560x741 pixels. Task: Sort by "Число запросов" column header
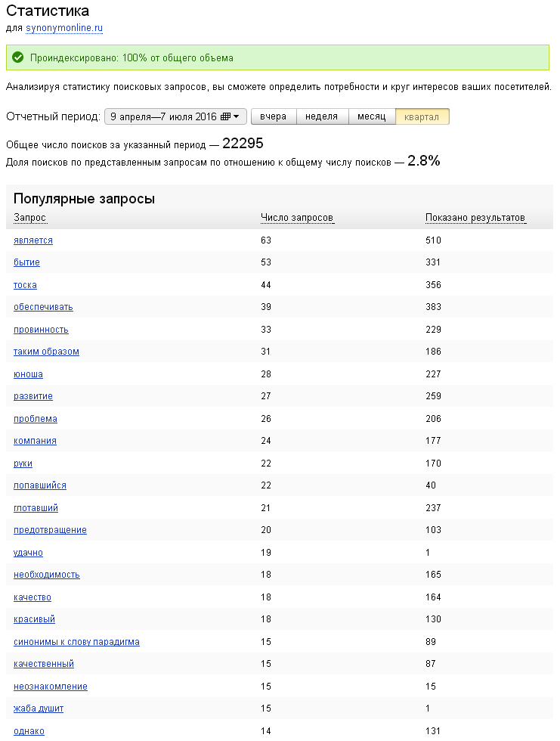pos(297,218)
